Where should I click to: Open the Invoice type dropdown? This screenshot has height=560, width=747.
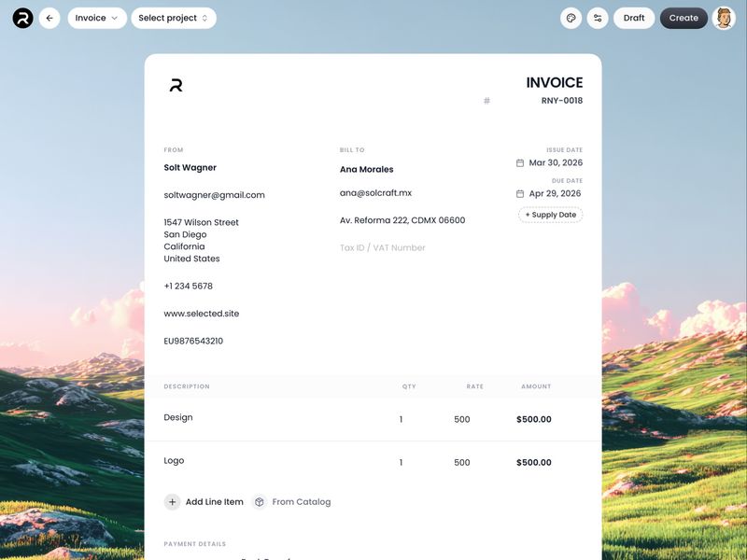click(x=96, y=17)
